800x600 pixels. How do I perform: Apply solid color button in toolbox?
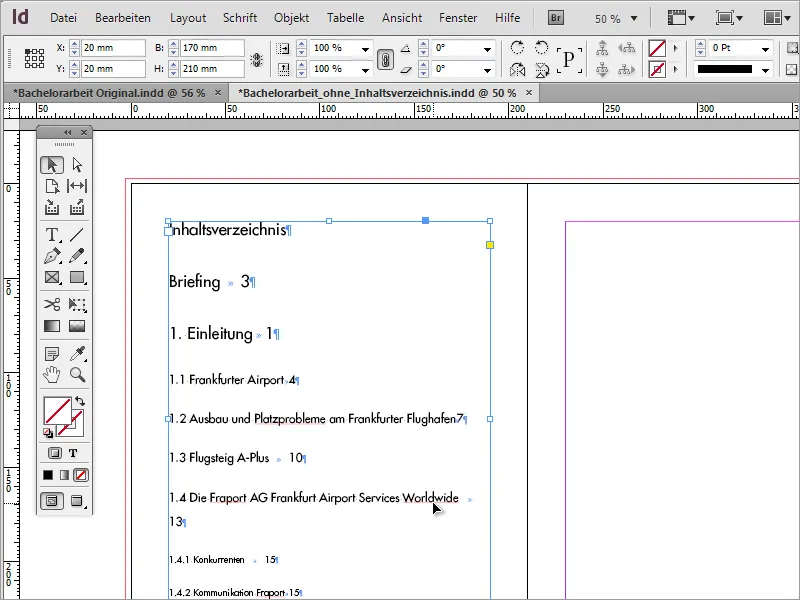pos(48,475)
